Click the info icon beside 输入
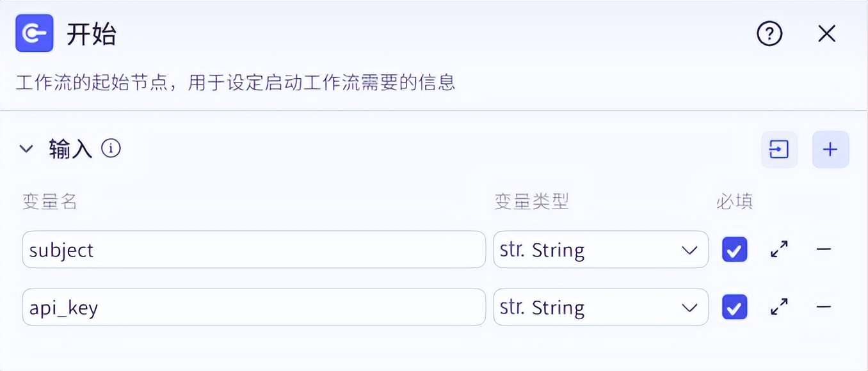 click(x=111, y=149)
